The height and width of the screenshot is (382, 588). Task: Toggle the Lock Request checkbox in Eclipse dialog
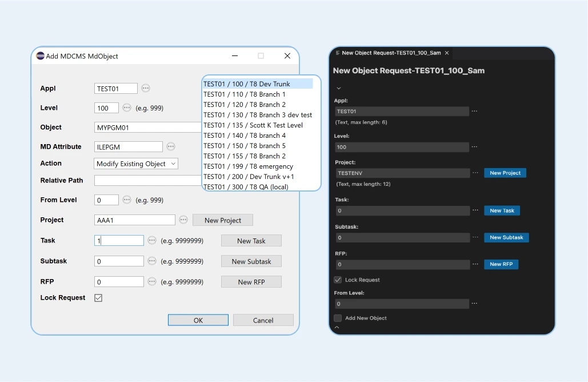98,298
